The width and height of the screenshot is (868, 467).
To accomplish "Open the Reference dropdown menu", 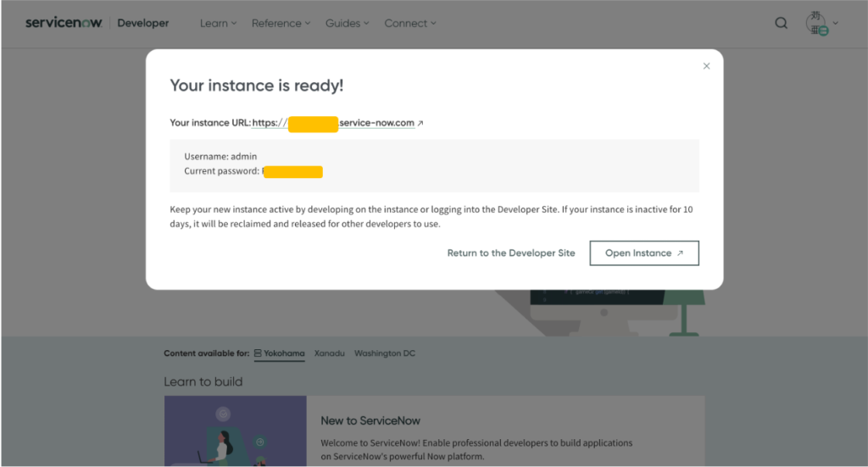I will pos(281,23).
